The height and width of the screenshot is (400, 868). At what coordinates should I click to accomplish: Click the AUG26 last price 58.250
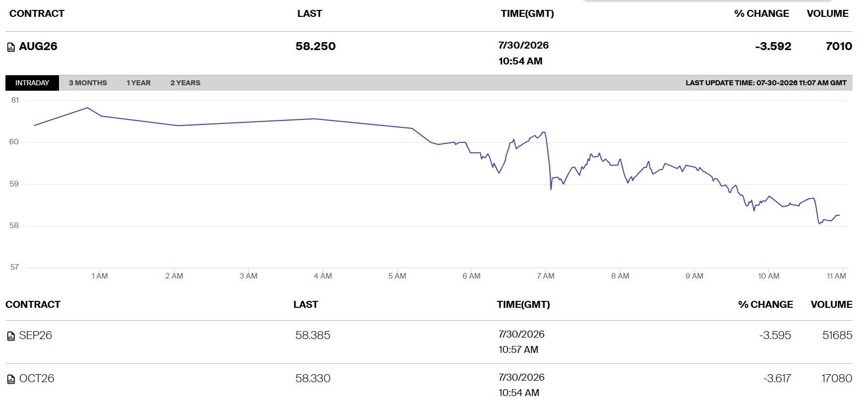(x=316, y=47)
